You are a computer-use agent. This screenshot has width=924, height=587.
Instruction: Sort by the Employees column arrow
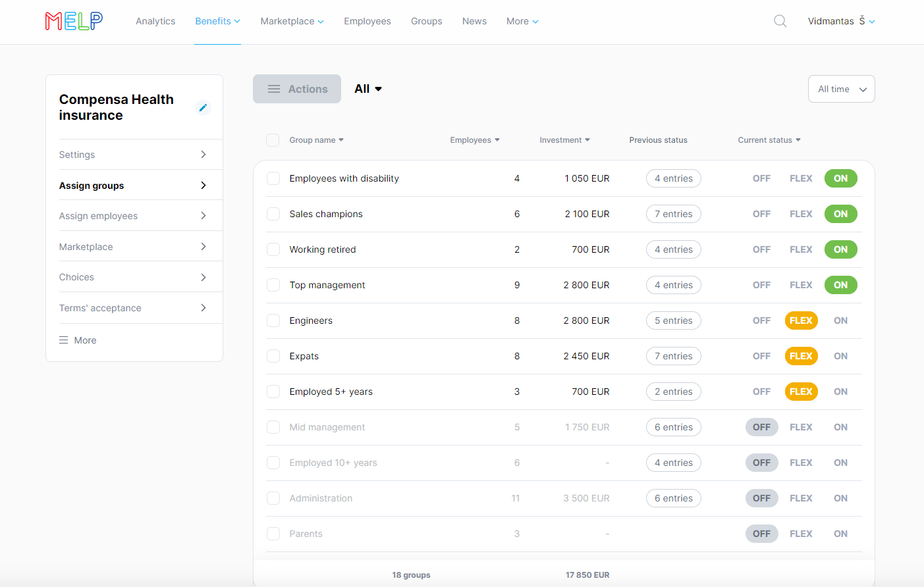pyautogui.click(x=497, y=140)
